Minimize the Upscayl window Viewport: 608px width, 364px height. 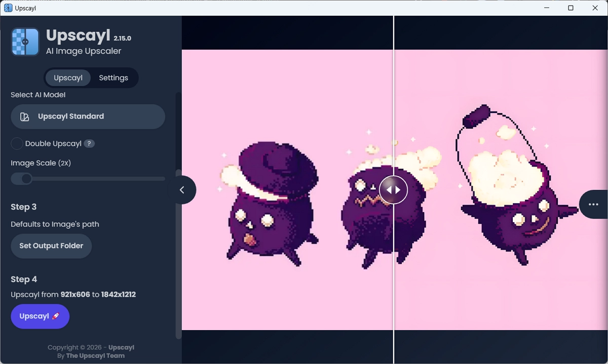click(547, 8)
